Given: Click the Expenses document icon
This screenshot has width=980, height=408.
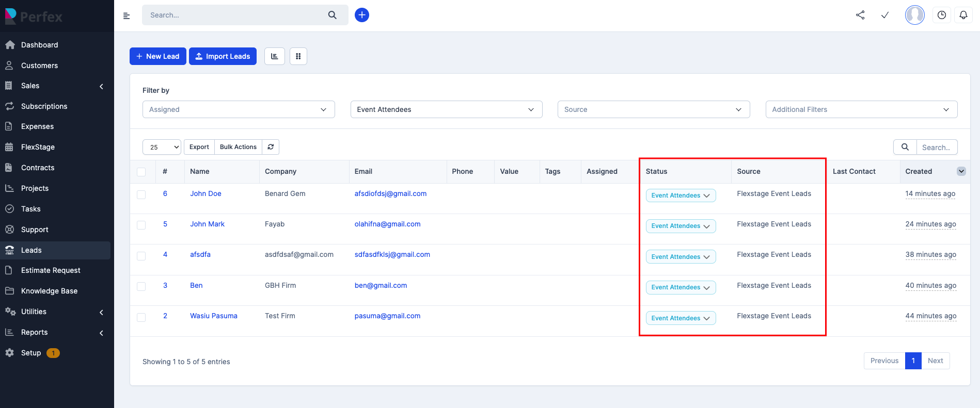Looking at the screenshot, I should coord(9,126).
